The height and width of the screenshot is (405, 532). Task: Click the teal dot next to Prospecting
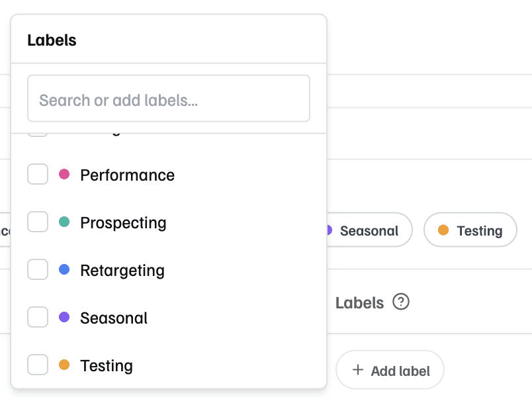pos(64,222)
